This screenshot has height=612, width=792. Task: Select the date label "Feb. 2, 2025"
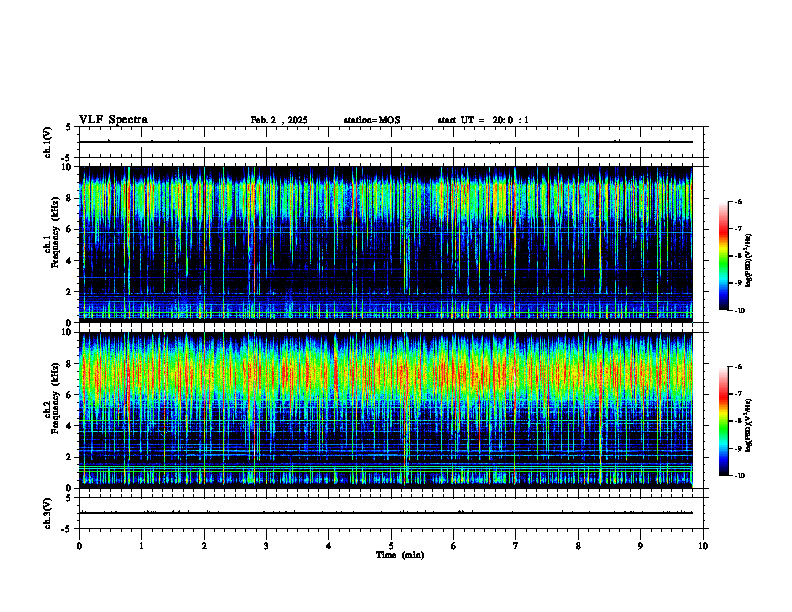coord(279,120)
